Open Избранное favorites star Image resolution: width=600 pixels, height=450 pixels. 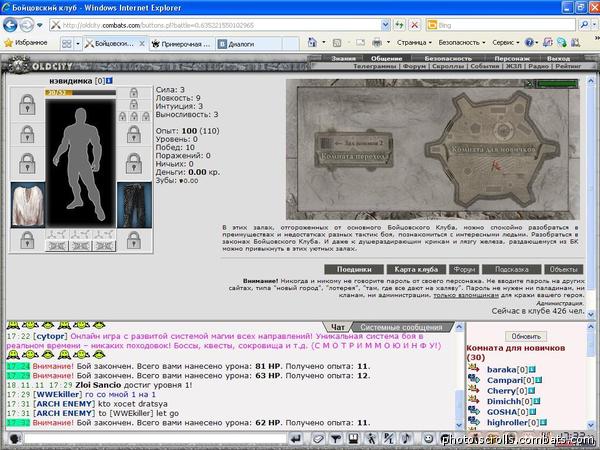25,43
